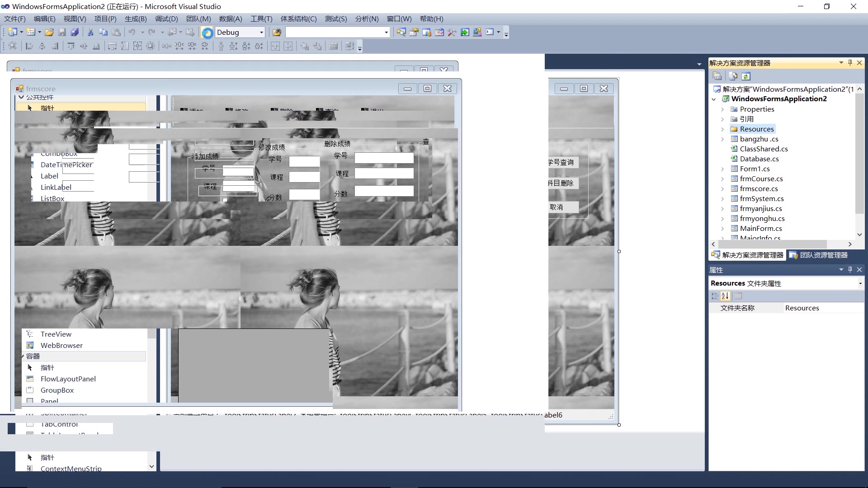Open the Debug configuration dropdown
This screenshot has height=488, width=868.
(261, 33)
